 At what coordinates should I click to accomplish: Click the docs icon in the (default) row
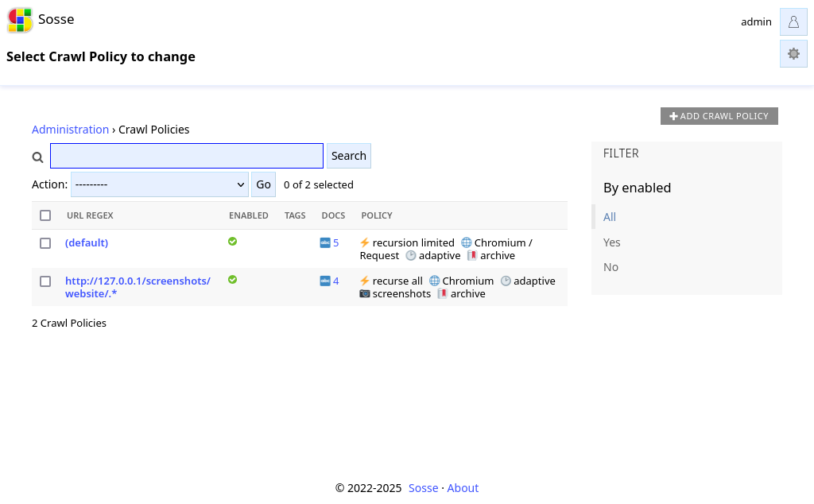[325, 242]
